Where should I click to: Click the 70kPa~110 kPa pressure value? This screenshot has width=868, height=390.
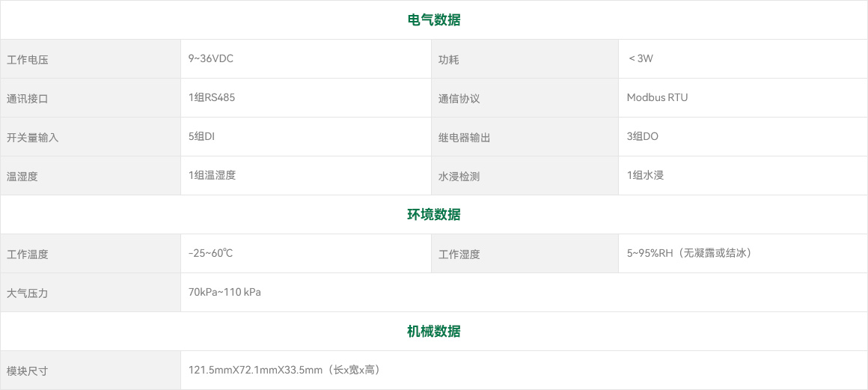[224, 293]
